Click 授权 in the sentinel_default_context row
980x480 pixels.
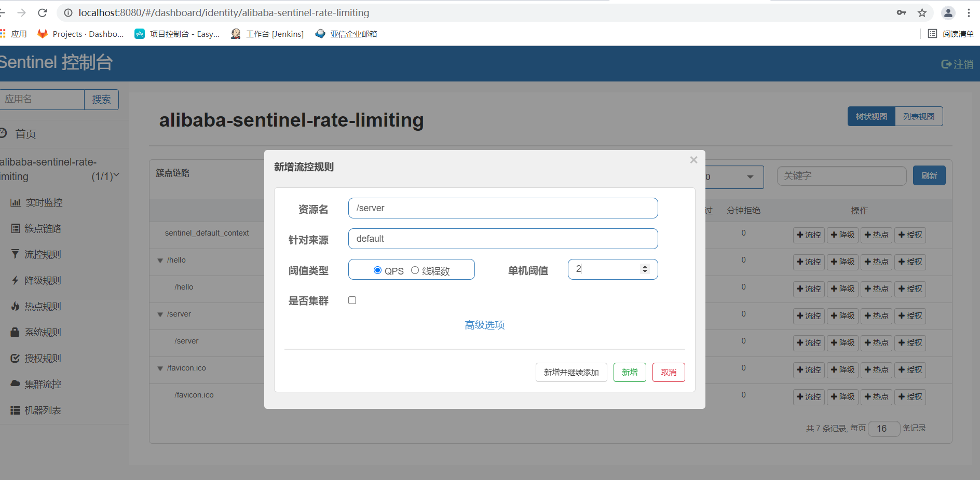coord(910,235)
